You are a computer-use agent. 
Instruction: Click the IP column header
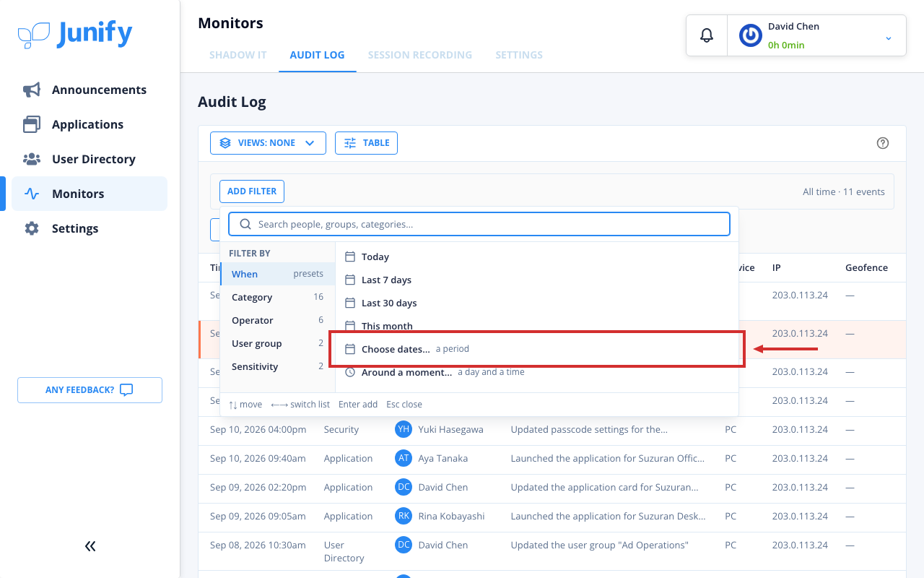777,268
